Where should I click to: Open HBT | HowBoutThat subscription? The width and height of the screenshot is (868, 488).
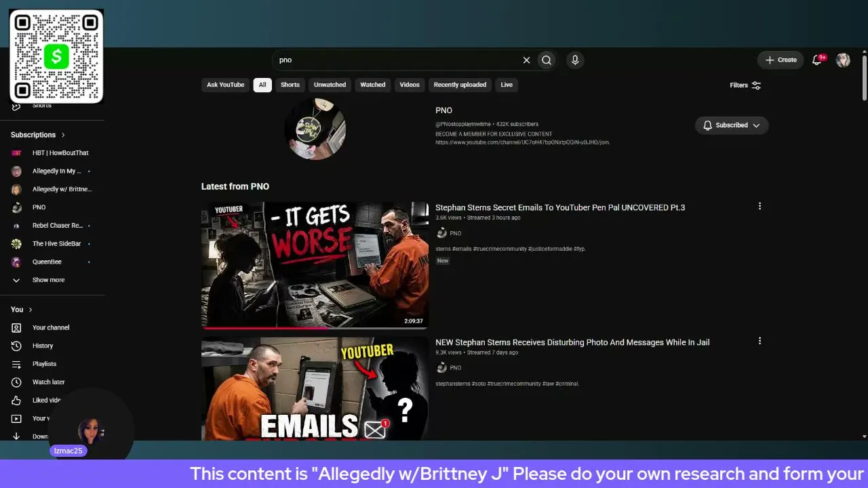point(52,153)
